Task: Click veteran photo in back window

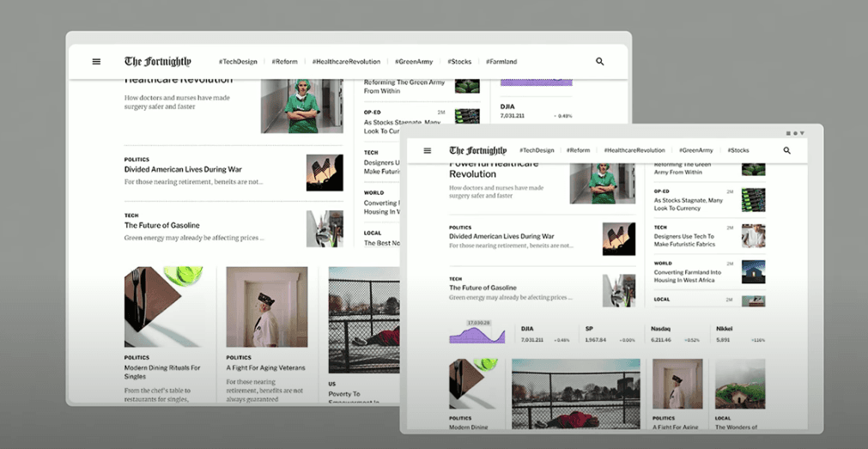Action: [x=267, y=306]
